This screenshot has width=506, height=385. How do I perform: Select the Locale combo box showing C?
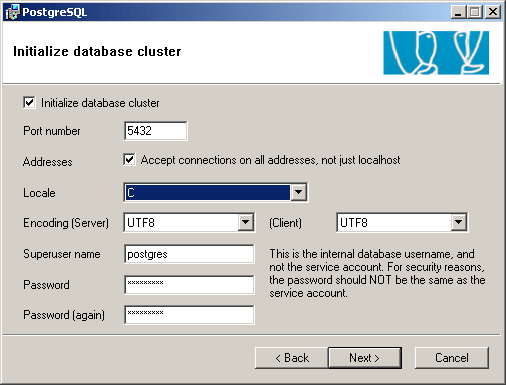tap(216, 192)
